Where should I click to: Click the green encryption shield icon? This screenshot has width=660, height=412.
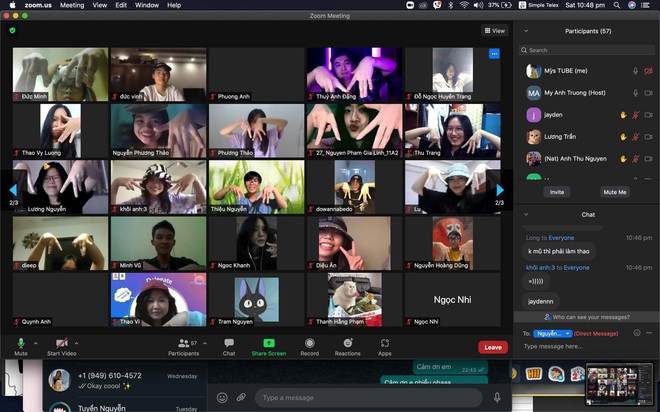[x=12, y=30]
